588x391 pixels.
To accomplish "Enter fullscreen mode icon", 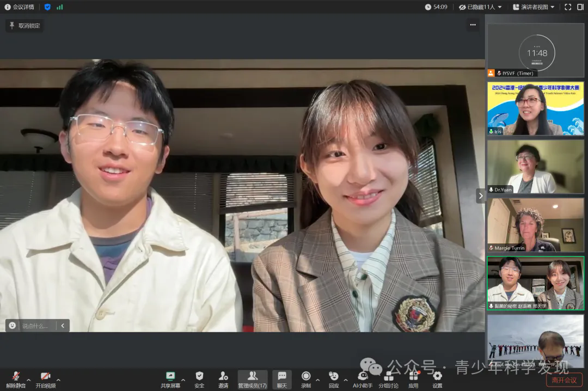I will pyautogui.click(x=568, y=7).
